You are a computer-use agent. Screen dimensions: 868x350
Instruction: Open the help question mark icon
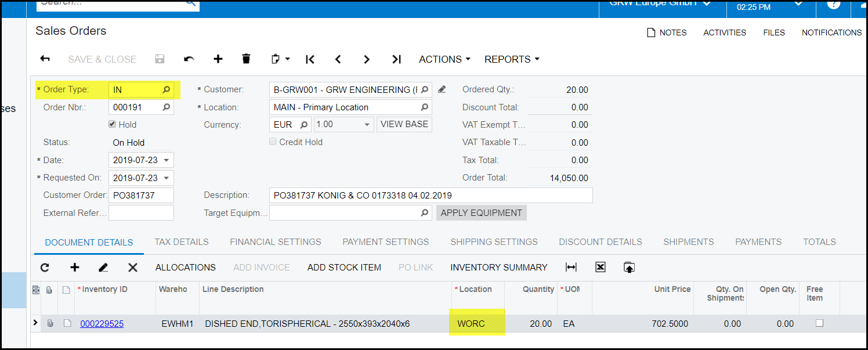click(x=833, y=4)
